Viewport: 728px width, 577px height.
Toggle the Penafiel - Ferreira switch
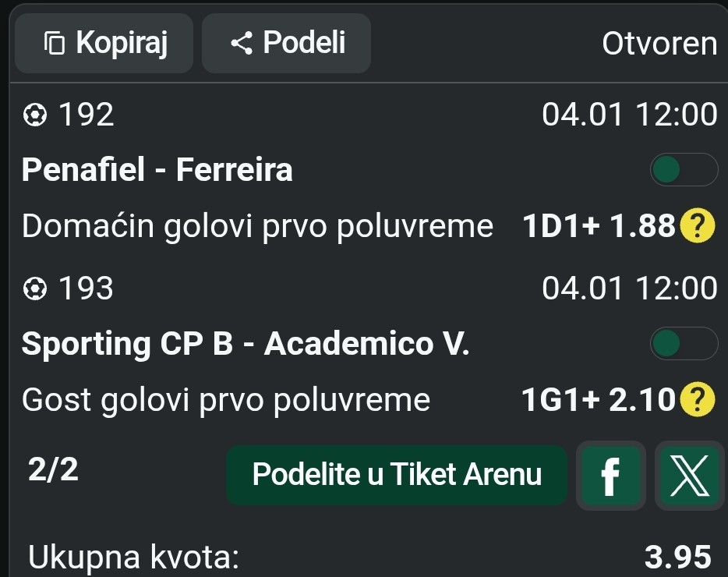click(x=684, y=170)
